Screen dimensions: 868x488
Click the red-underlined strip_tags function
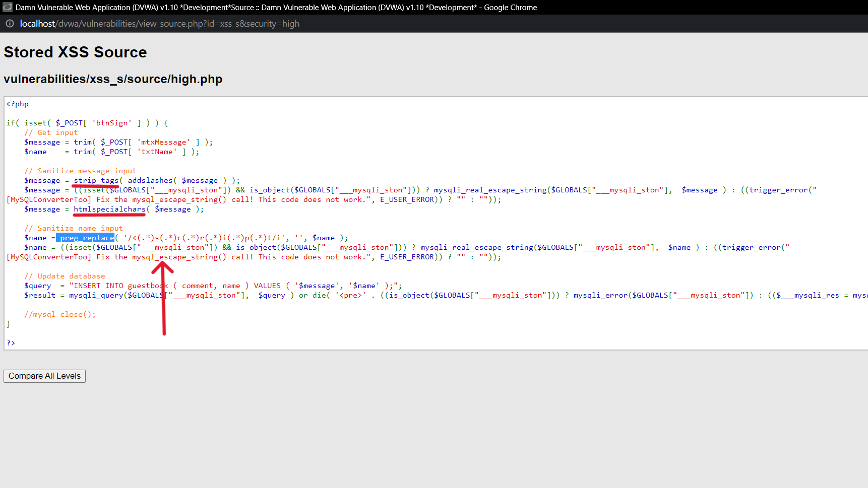pyautogui.click(x=96, y=180)
